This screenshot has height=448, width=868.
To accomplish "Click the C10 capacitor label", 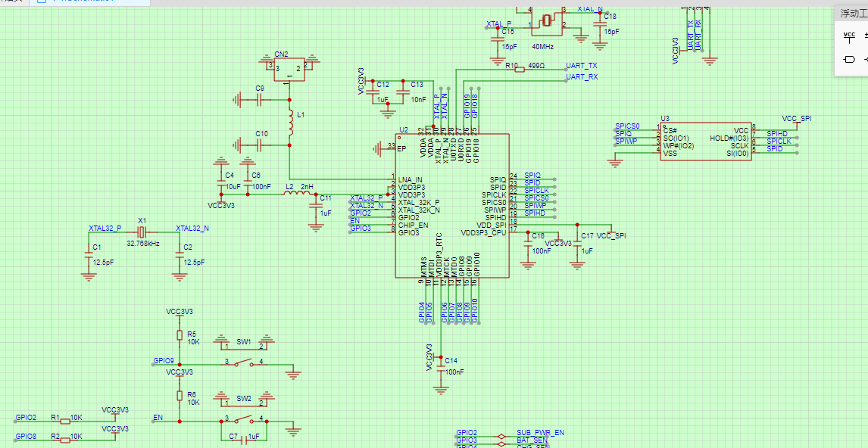I will [x=262, y=134].
